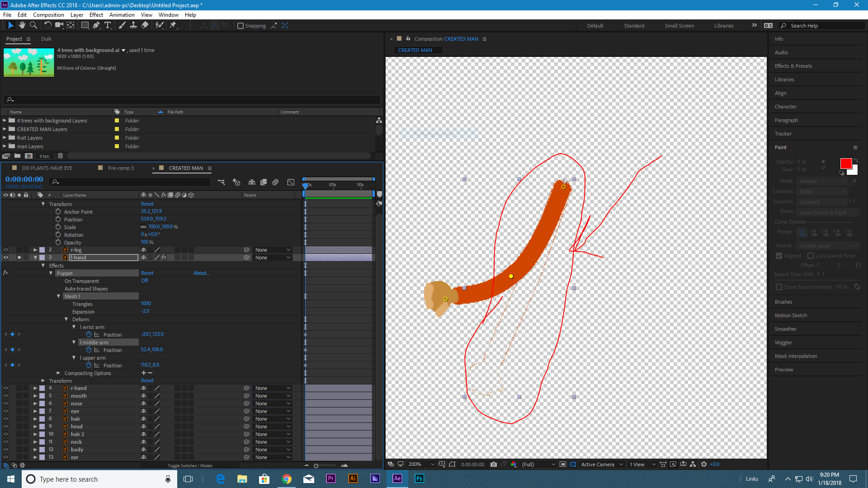
Task: Click the delete trash icon in Project panel
Action: coord(61,156)
